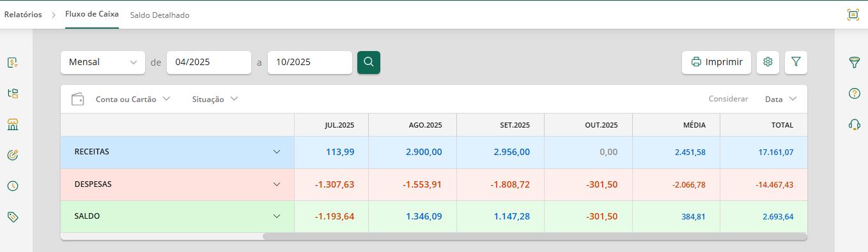Image resolution: width=868 pixels, height=252 pixels.
Task: Click the table's horizontal scrollbar
Action: (x=535, y=237)
